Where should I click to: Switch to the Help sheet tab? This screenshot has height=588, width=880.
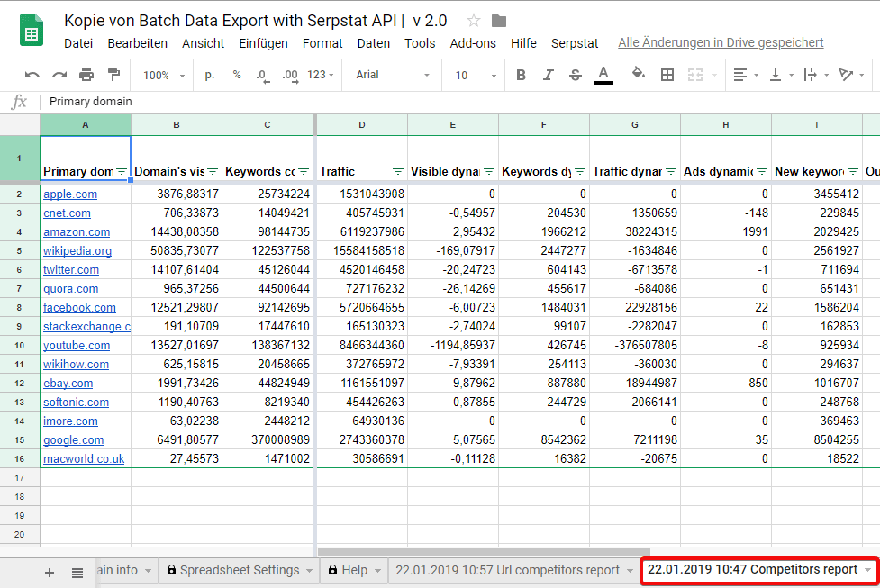point(355,570)
